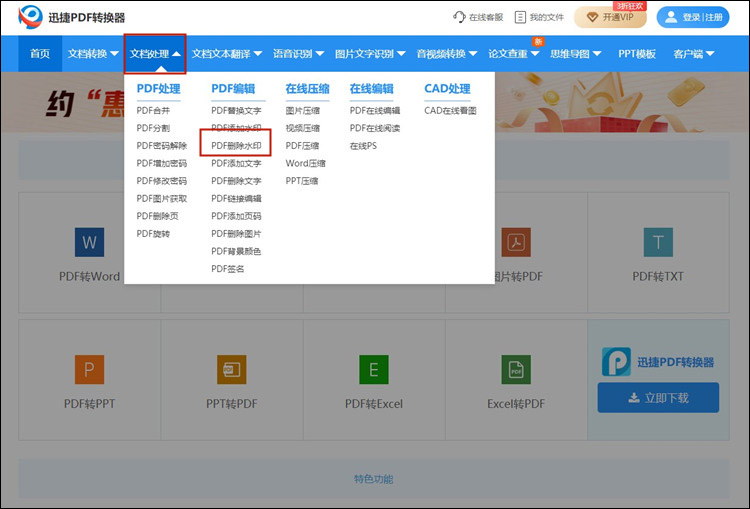Expand the 思维导图 dropdown menu

click(x=576, y=54)
